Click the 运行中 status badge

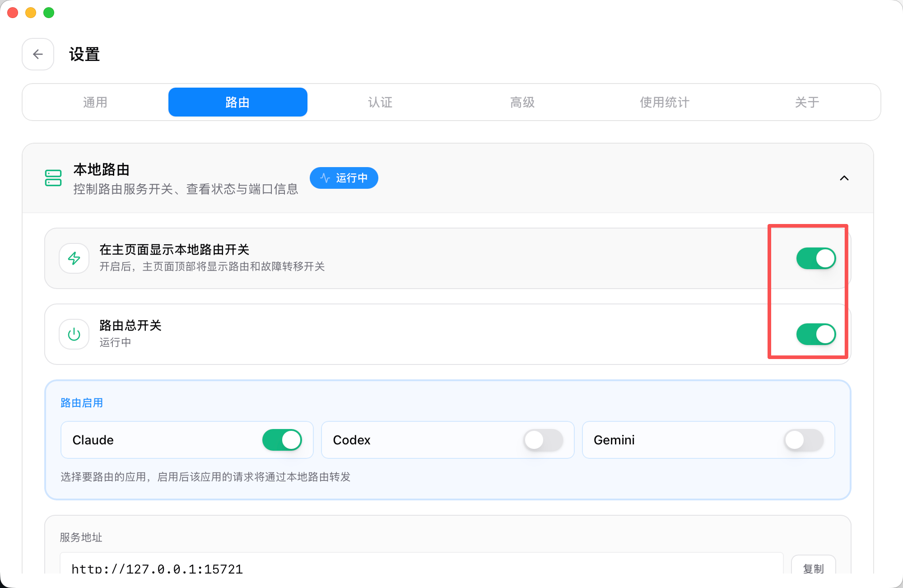pos(344,178)
